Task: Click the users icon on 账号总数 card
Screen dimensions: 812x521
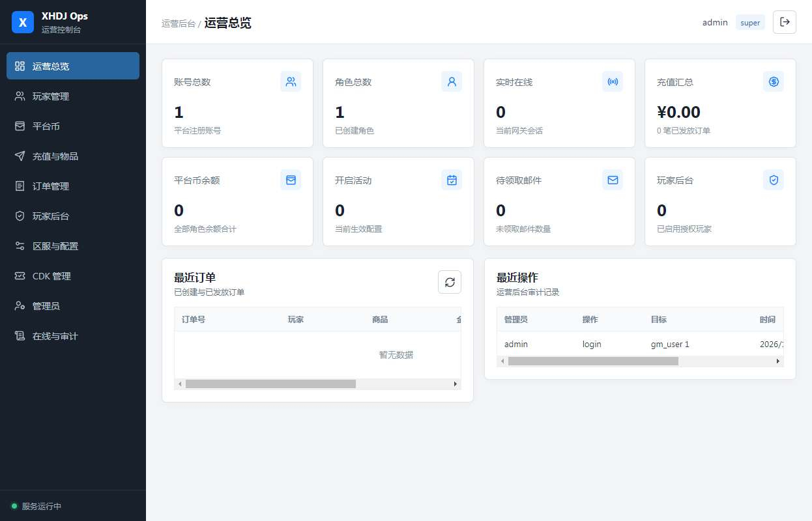Action: [x=291, y=81]
